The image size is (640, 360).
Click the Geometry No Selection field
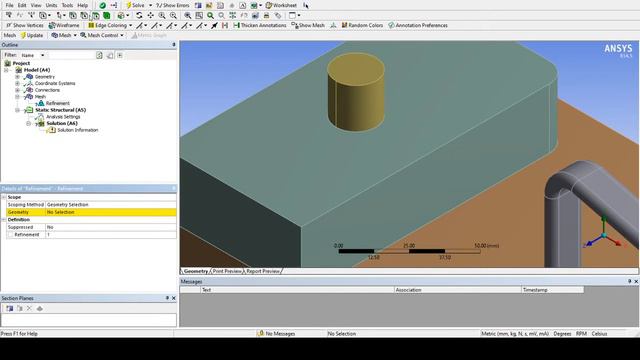click(x=111, y=212)
